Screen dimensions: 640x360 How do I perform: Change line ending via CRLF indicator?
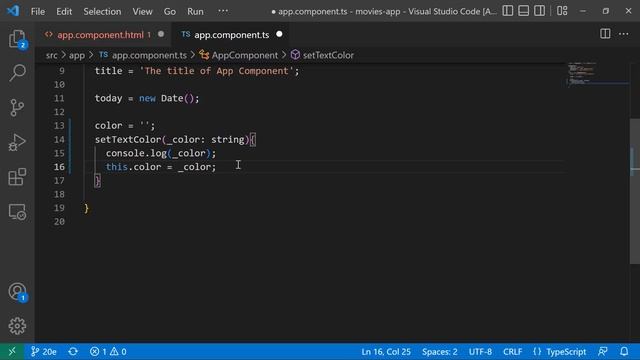click(512, 351)
